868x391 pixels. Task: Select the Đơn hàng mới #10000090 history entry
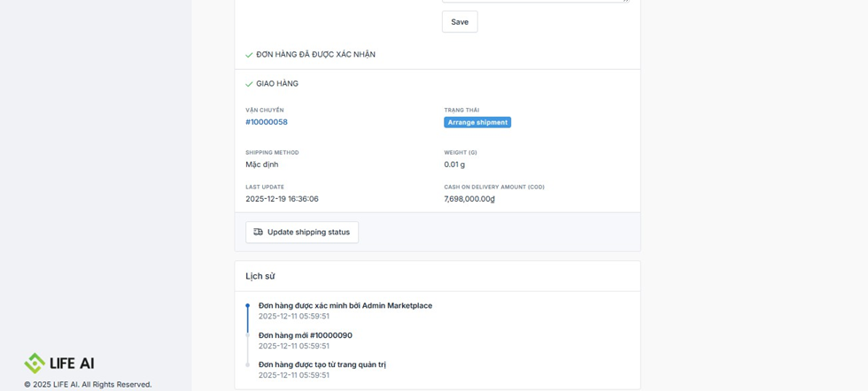pyautogui.click(x=305, y=335)
